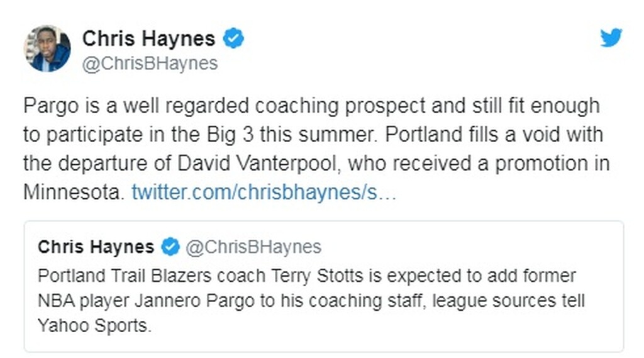Follow the twitter.com/chrisbhaynes/s… link
The width and height of the screenshot is (644, 358).
(x=264, y=193)
